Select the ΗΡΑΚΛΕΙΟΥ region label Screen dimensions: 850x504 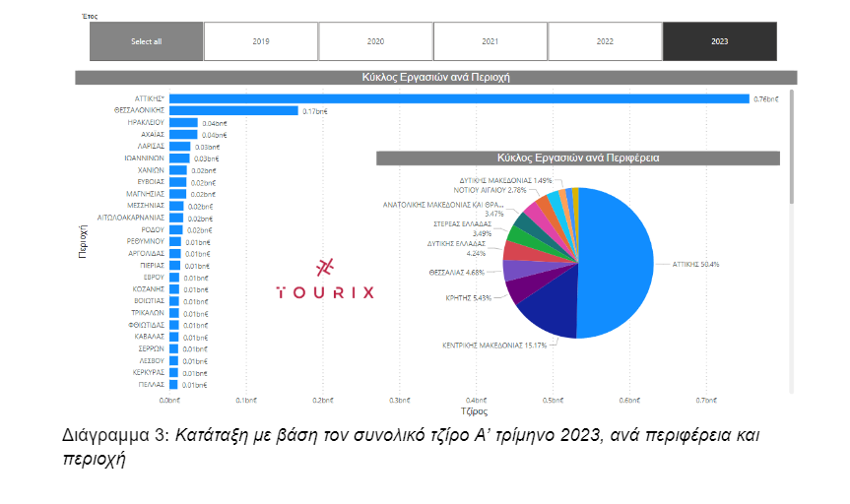tap(144, 123)
